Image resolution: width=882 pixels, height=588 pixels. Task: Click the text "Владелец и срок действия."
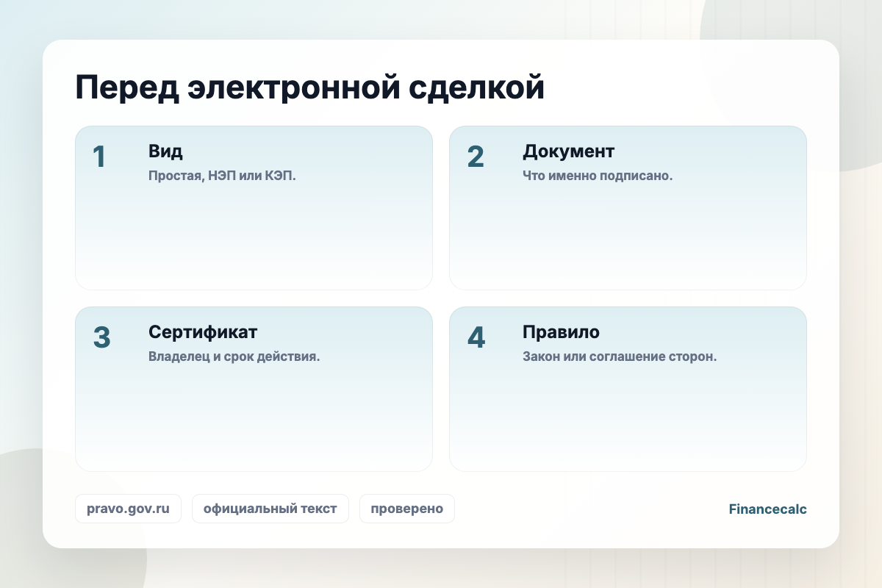tap(234, 357)
